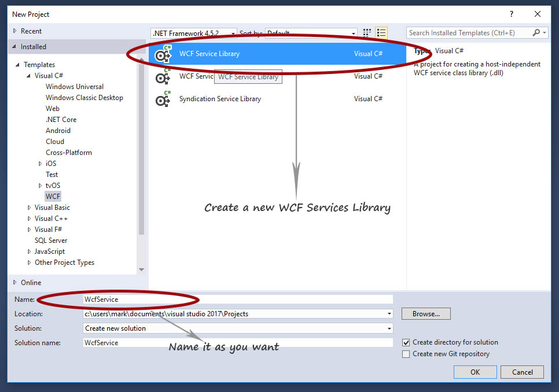This screenshot has width=559, height=392.
Task: Select the Cross-Platform category
Action: point(69,153)
